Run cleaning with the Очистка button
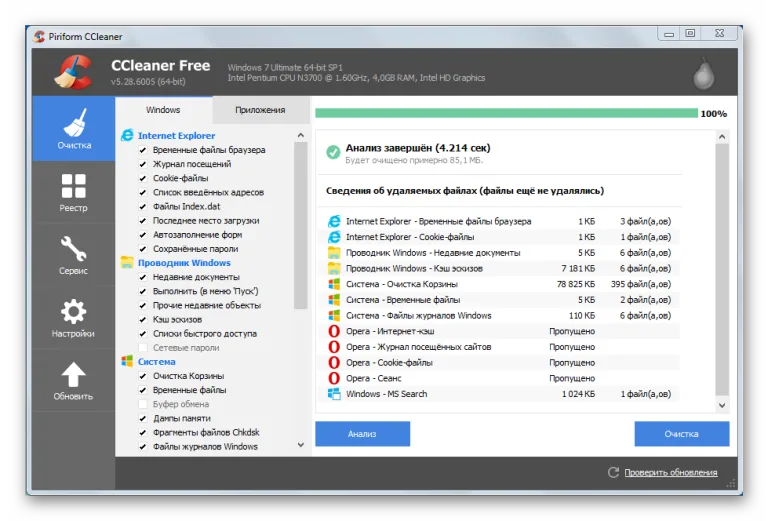Viewport: 768px width, 521px height. (682, 434)
